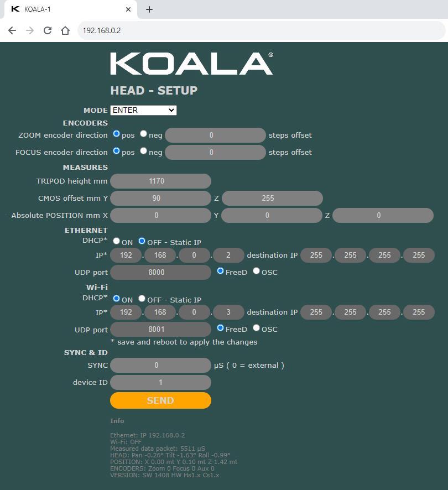The width and height of the screenshot is (448, 490).
Task: Click the HEAD Pan Tilt Roll info line
Action: (170, 455)
